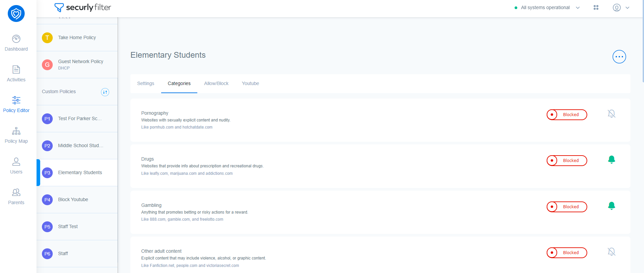Go to the Activities page icon

pos(16,70)
